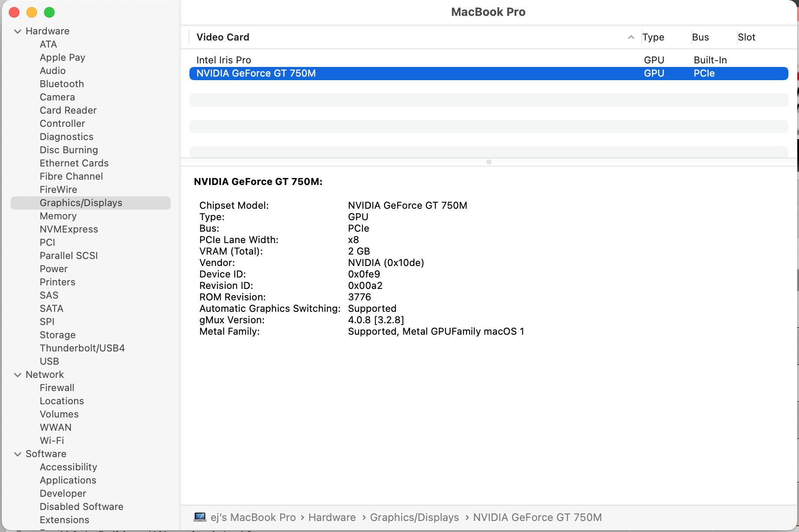The width and height of the screenshot is (799, 532).
Task: Select Volumes under Network
Action: point(59,414)
